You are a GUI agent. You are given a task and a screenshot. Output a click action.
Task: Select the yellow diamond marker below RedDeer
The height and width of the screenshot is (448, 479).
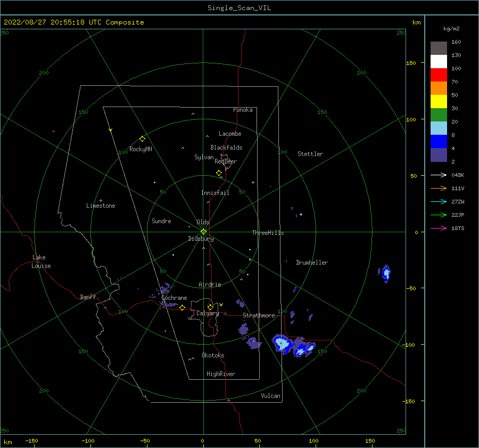(219, 173)
